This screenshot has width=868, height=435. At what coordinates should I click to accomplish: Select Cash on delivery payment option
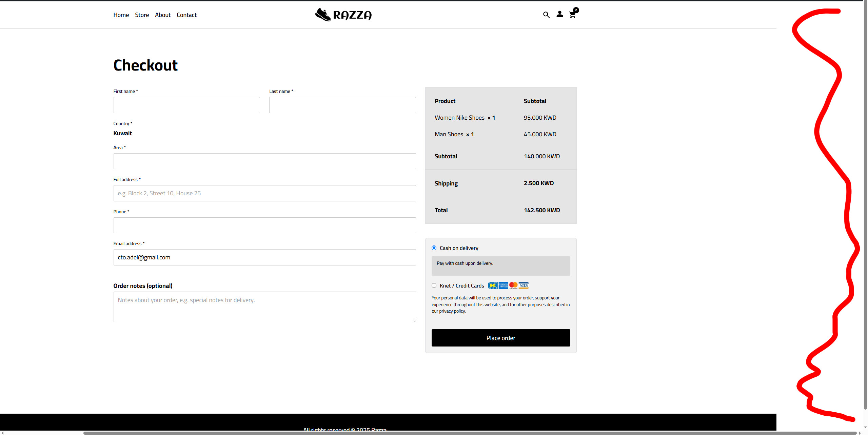[434, 248]
